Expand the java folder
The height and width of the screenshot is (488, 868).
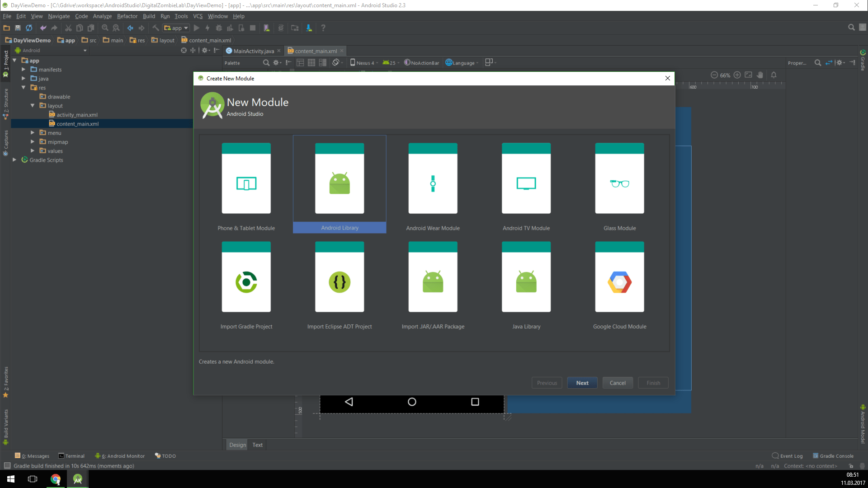[x=24, y=78]
